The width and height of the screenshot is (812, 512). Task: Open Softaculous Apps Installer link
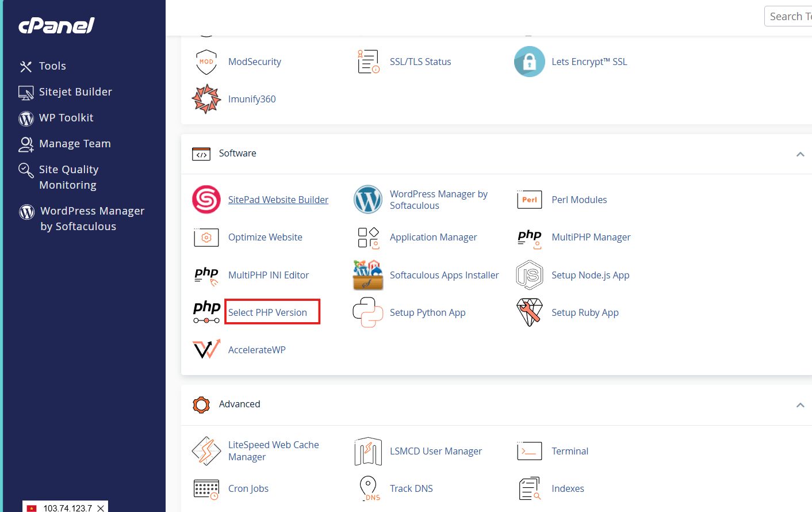[x=445, y=275]
